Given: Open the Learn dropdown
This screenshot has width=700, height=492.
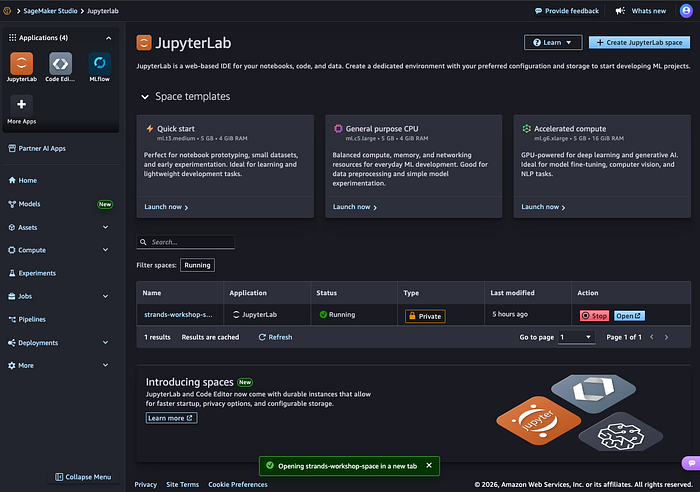Looking at the screenshot, I should click(553, 42).
